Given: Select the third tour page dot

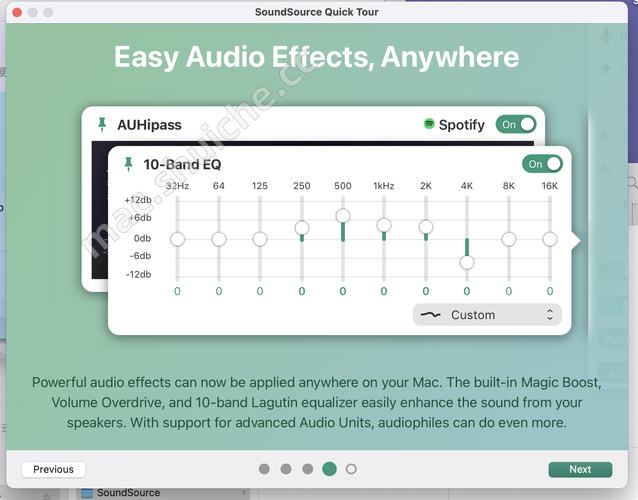Looking at the screenshot, I should [x=307, y=468].
